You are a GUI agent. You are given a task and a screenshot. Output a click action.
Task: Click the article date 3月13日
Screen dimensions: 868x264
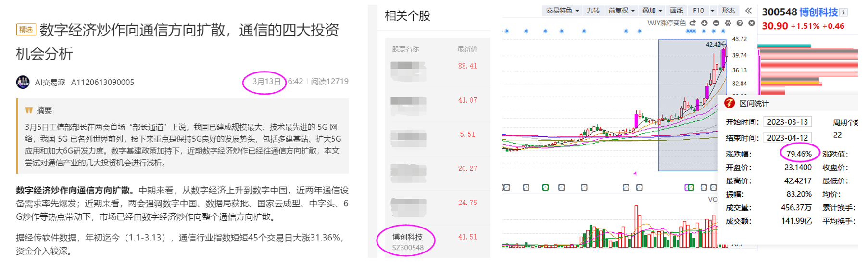266,82
